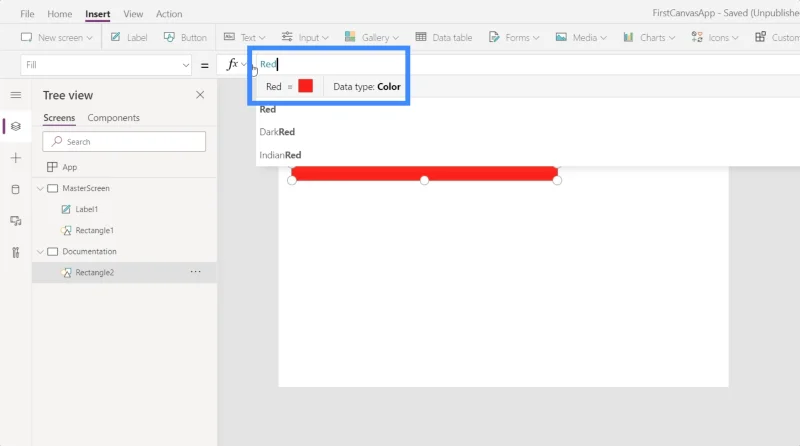Select the Insert ribbon tab

tap(97, 14)
